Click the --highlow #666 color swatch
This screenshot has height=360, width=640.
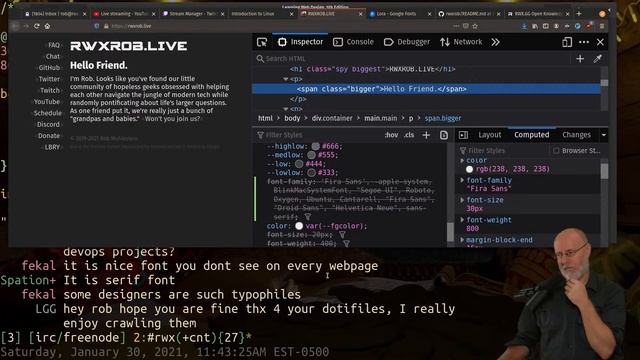click(x=316, y=146)
